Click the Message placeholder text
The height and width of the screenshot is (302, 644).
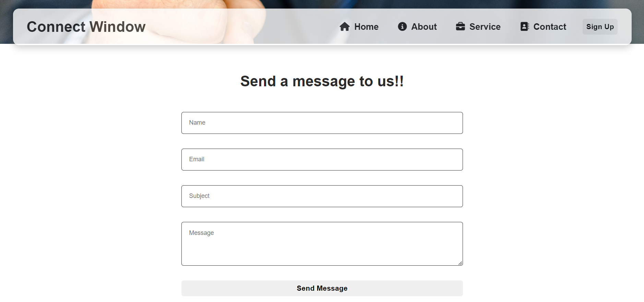(201, 233)
